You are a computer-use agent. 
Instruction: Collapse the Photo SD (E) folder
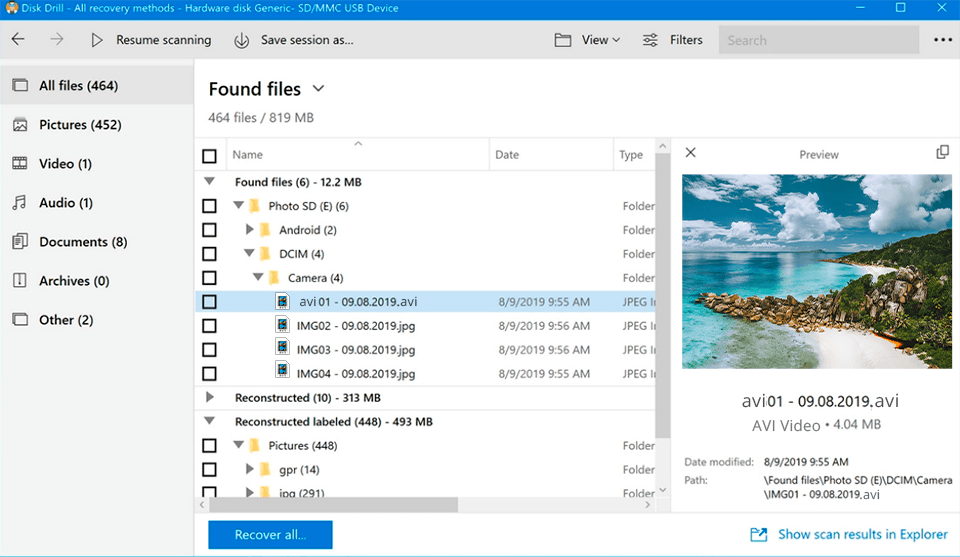[239, 205]
